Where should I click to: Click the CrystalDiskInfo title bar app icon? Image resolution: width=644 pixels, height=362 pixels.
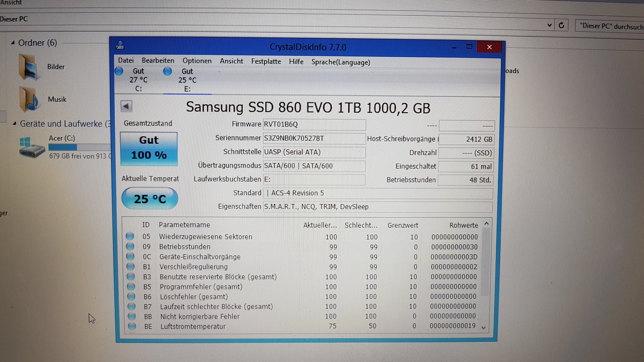click(120, 45)
